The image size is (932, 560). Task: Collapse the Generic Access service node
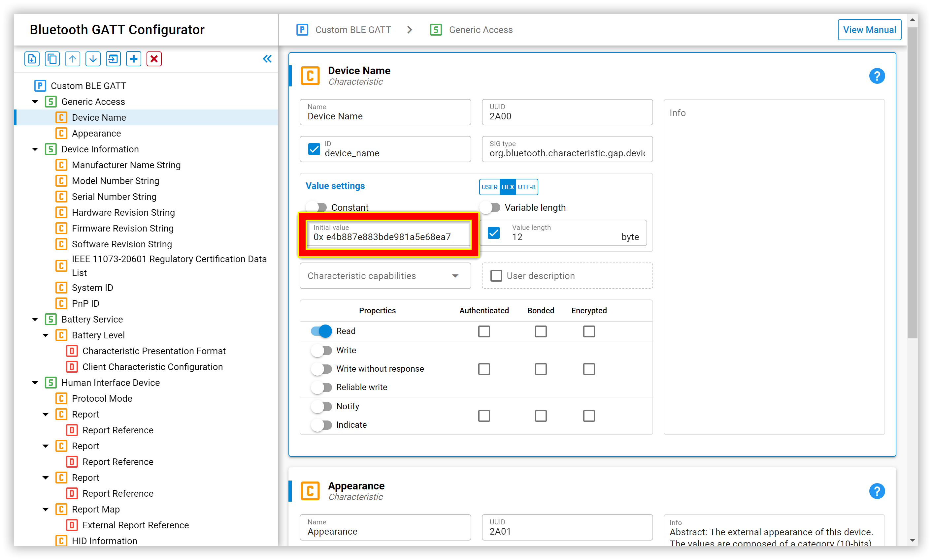pos(35,102)
